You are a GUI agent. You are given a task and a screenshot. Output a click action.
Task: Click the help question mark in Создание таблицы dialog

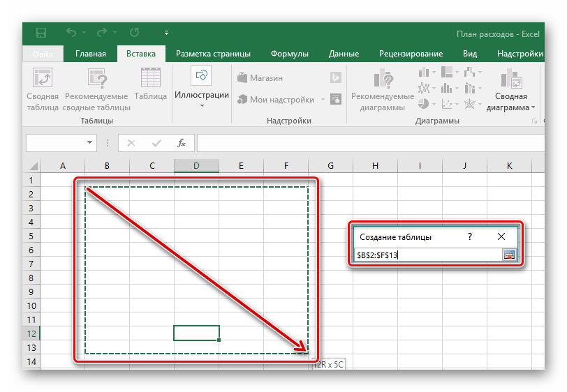[470, 237]
